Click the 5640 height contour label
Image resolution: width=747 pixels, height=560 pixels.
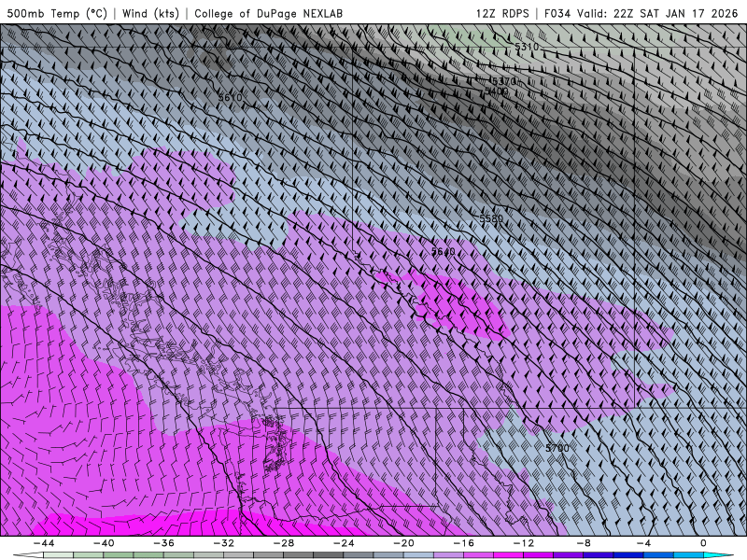click(443, 251)
